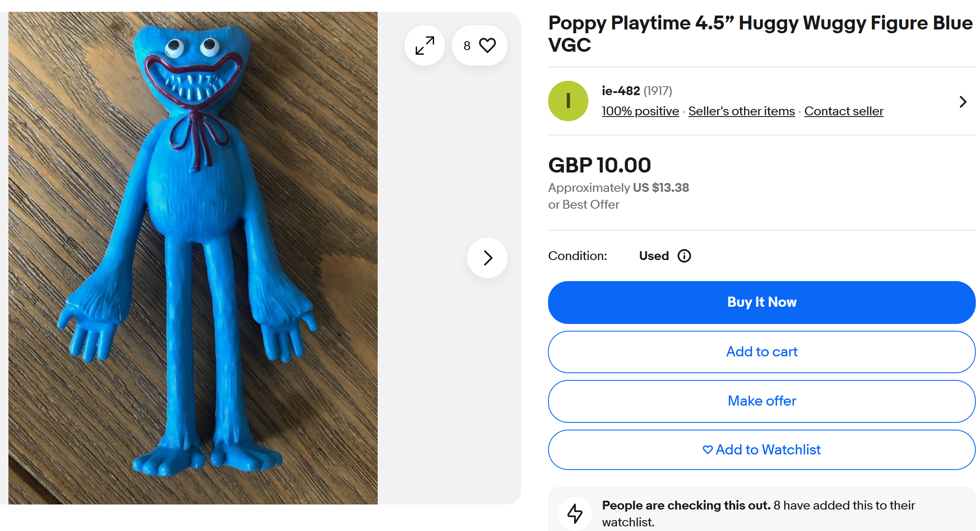The image size is (980, 531).
Task: Click the 'People are checking this out' notice
Action: pos(758,513)
